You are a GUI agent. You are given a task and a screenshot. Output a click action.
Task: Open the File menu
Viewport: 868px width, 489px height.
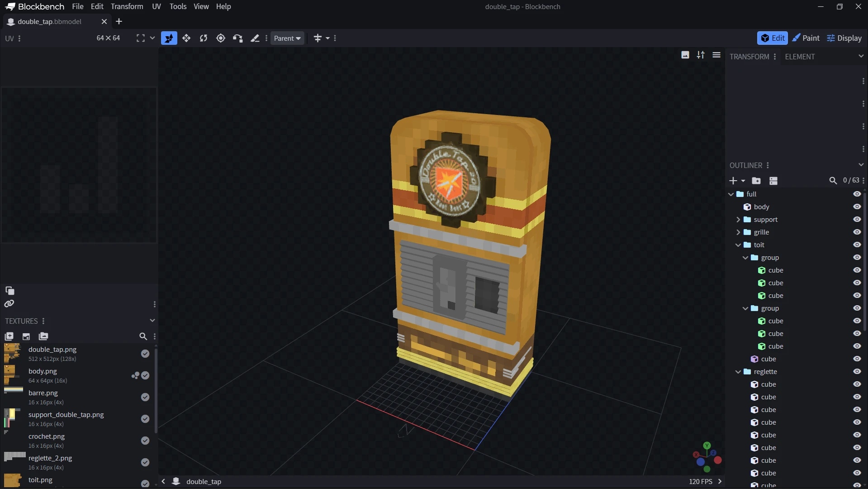click(x=78, y=6)
